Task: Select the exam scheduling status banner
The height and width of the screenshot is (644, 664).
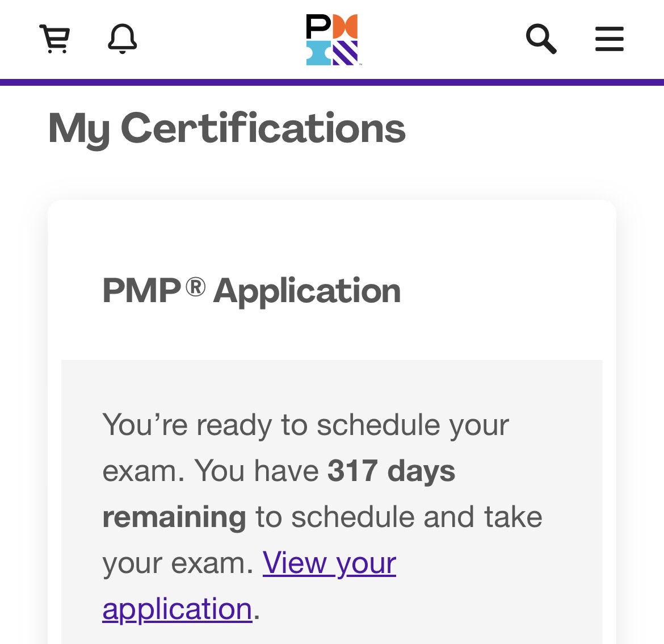Action: pos(332,500)
